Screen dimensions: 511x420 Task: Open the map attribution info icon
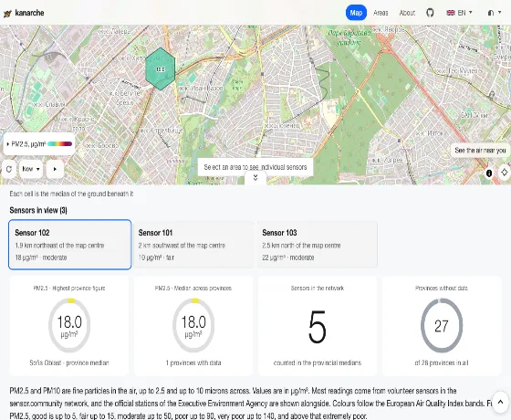tap(489, 173)
